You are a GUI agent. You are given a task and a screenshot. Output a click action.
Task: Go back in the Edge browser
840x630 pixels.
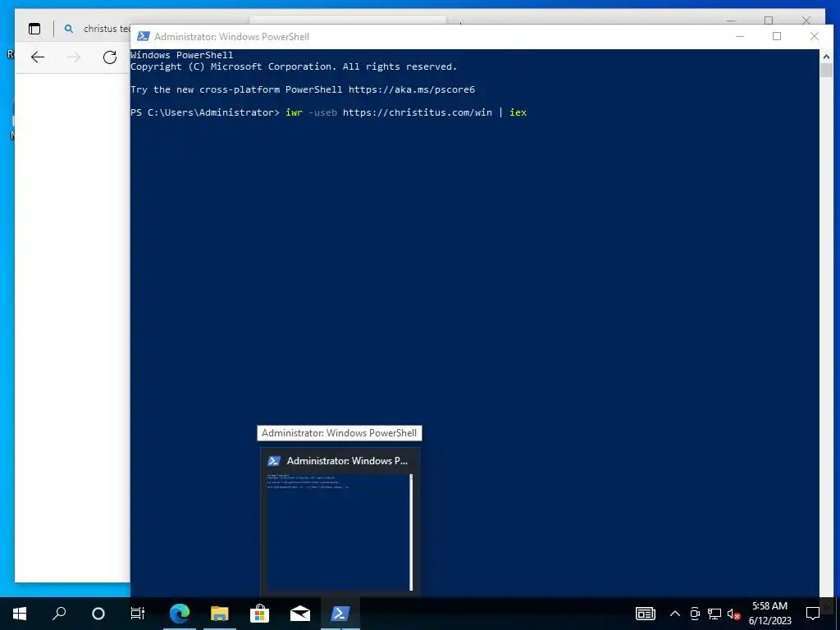pyautogui.click(x=38, y=57)
